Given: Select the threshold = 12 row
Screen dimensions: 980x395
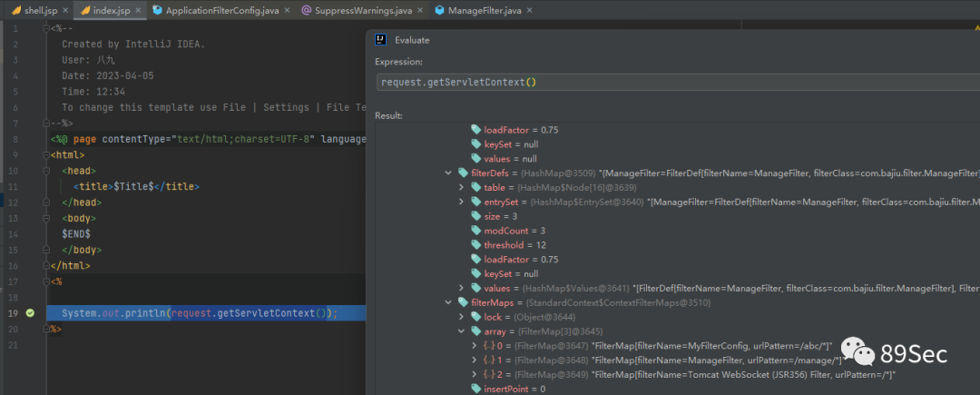Looking at the screenshot, I should (x=678, y=245).
